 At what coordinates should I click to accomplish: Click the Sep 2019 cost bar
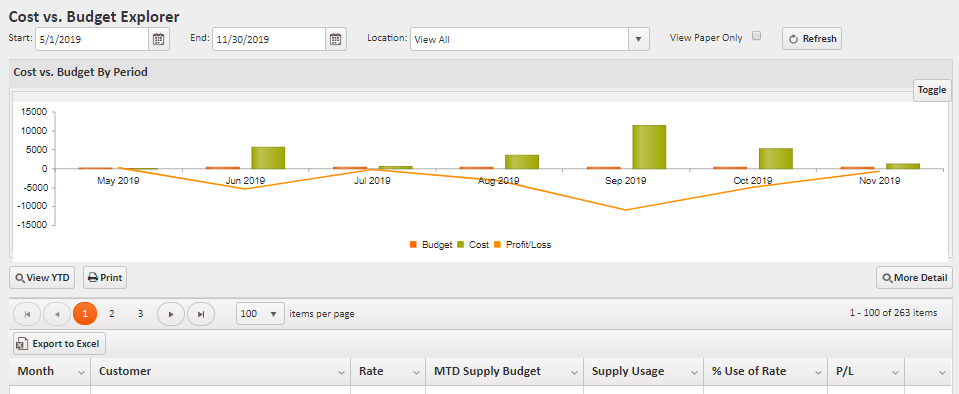point(649,147)
